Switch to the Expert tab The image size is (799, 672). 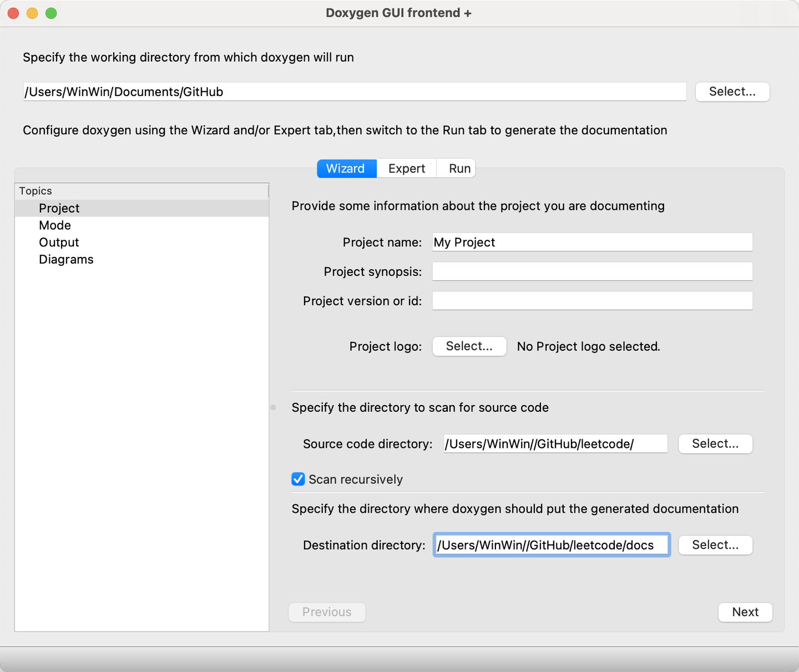(407, 169)
